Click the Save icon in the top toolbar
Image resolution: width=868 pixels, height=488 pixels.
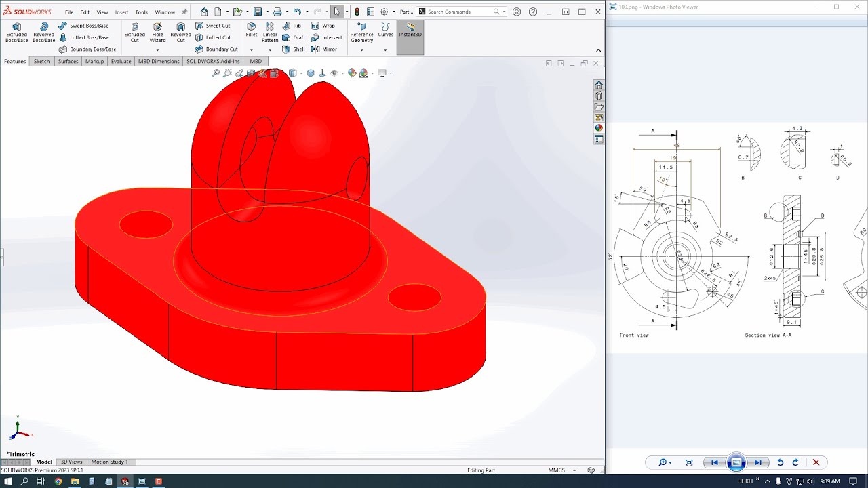pos(258,12)
